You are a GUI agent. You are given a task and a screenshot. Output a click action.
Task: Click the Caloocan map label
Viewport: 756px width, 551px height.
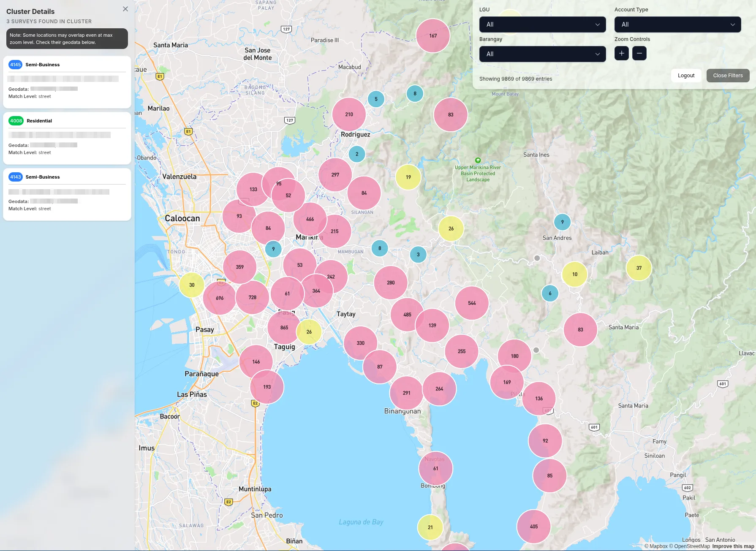point(182,218)
